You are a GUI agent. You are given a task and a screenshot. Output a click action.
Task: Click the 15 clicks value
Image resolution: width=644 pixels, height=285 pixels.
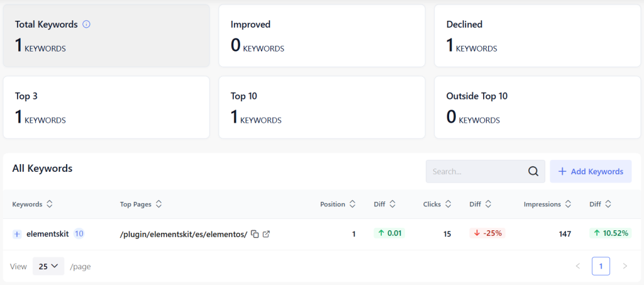click(447, 234)
